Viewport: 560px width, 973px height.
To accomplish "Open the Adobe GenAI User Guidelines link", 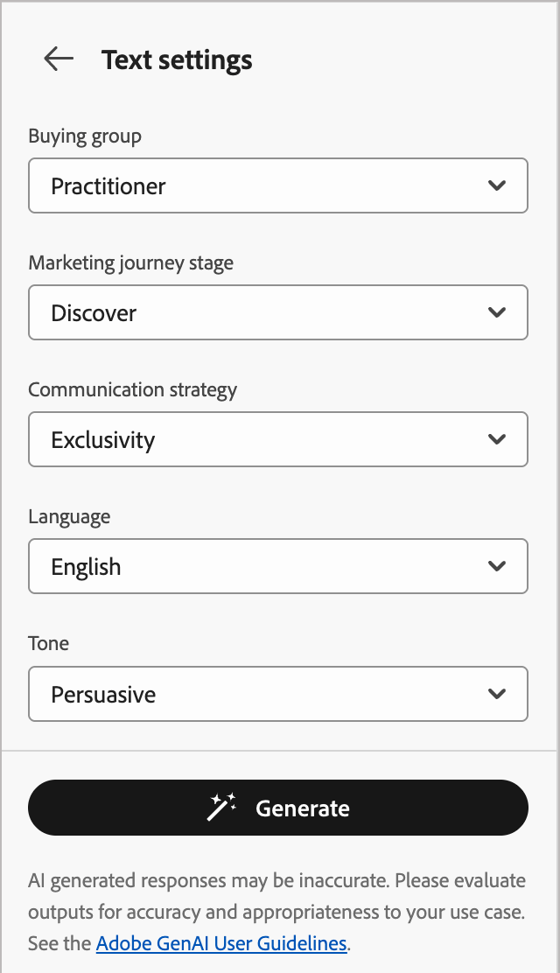I will (x=220, y=943).
